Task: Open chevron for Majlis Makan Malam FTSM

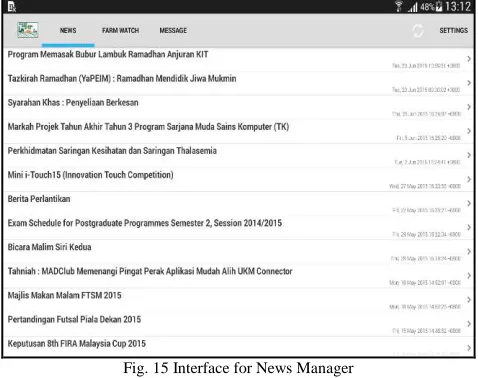Action: pos(469,300)
